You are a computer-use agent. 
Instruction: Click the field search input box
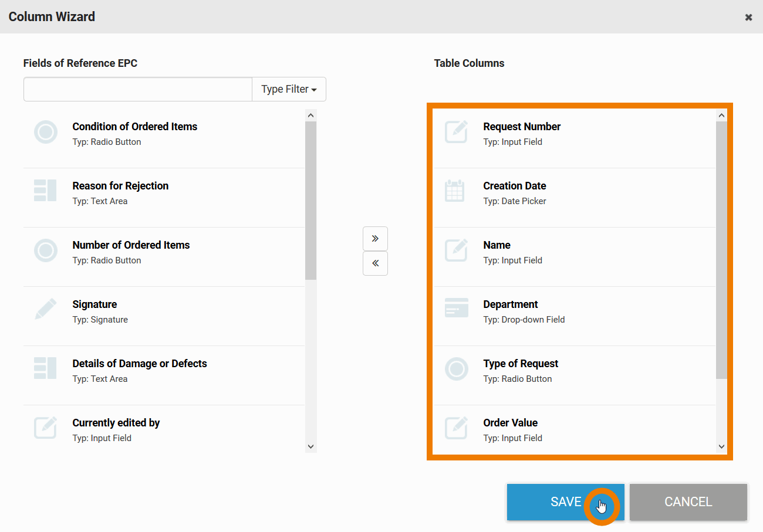click(138, 89)
